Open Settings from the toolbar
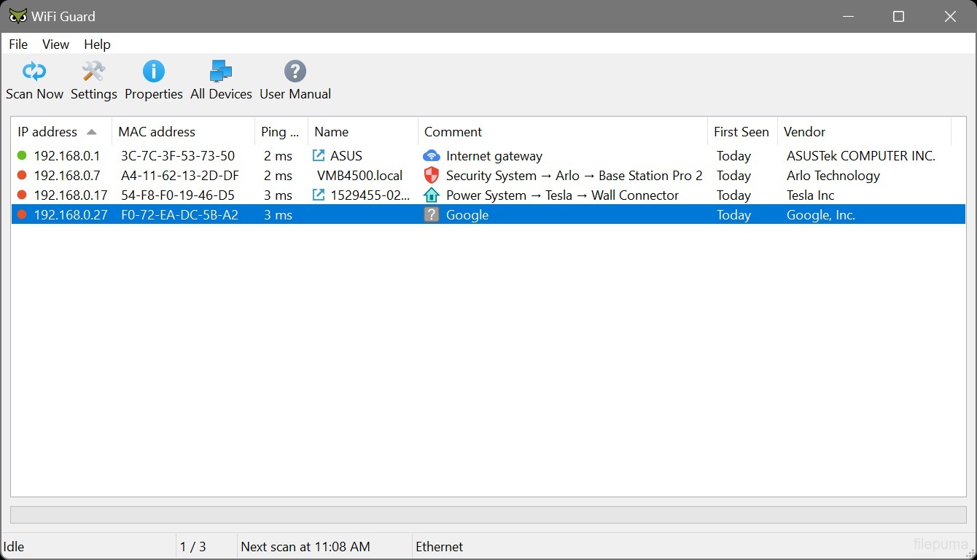 (x=93, y=71)
